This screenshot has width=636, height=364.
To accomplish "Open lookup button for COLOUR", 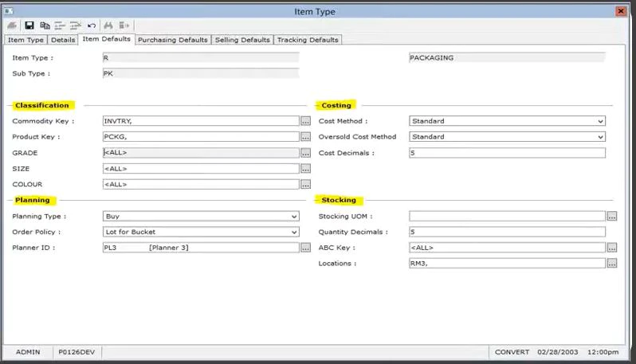I will (x=305, y=184).
